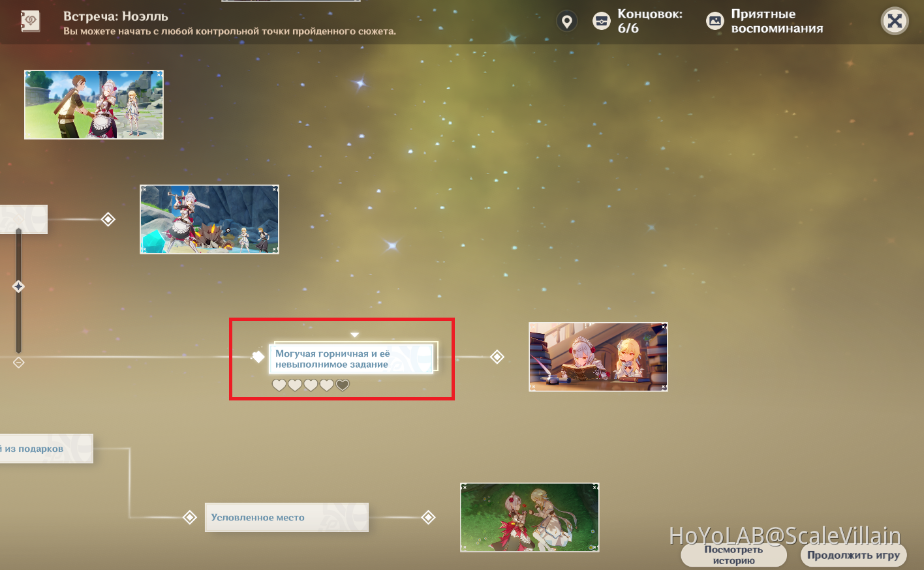Select the partially visible из подарков node
The height and width of the screenshot is (570, 924).
pos(46,449)
